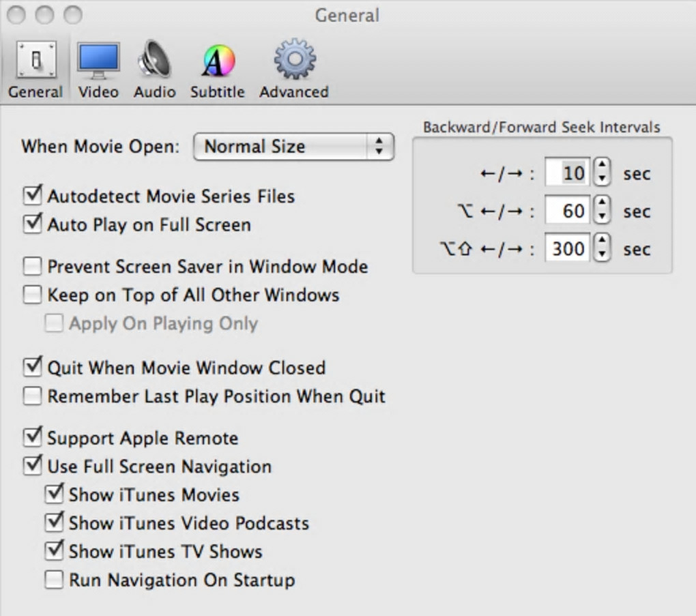Enable Remember Last Play Position When Quit
This screenshot has height=616, width=696.
coord(33,396)
